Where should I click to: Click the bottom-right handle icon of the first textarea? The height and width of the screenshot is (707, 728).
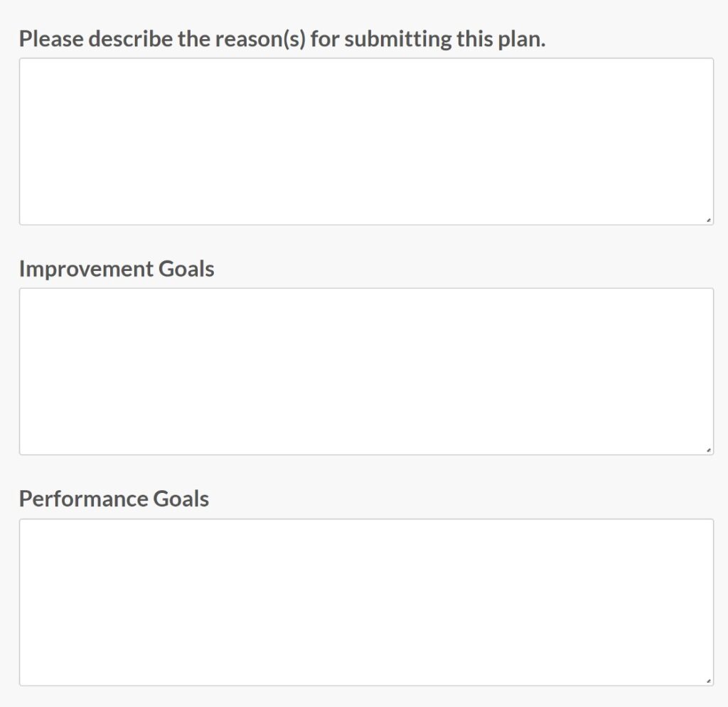(x=709, y=221)
